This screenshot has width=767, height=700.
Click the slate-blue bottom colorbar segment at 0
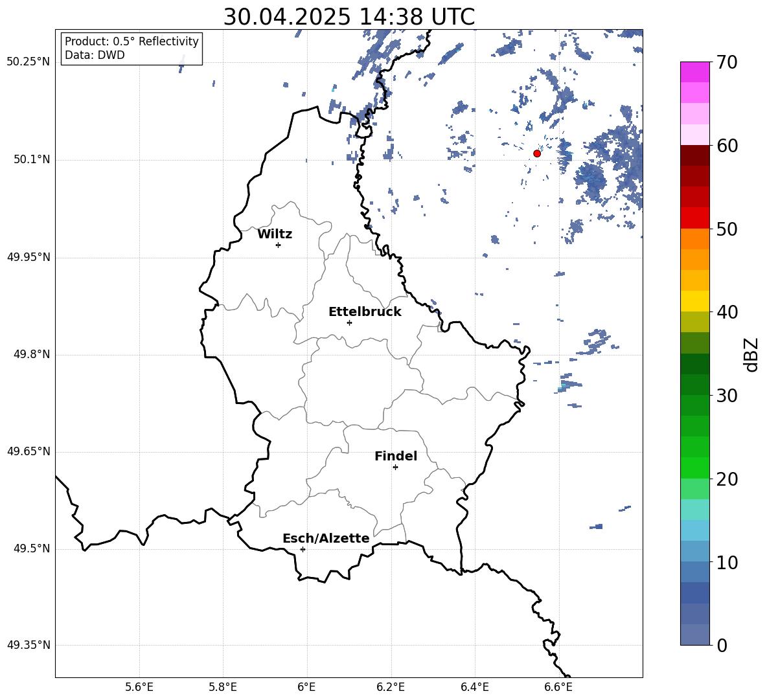coord(694,635)
